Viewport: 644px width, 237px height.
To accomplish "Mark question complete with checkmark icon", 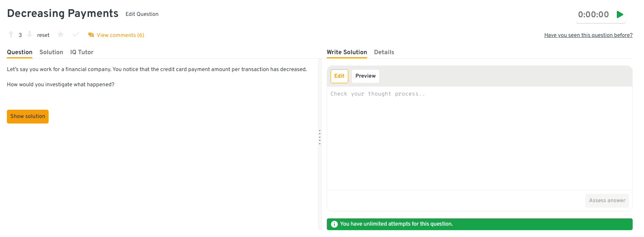I will pos(76,34).
